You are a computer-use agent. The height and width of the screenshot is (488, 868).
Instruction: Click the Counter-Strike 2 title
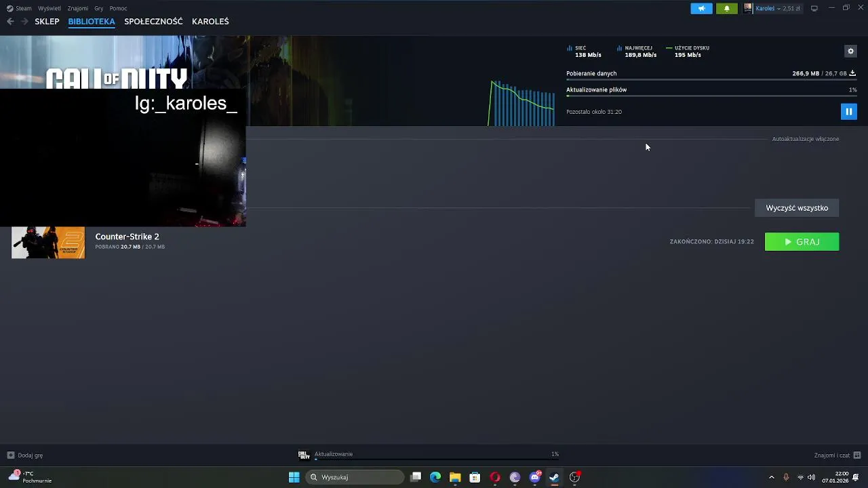[x=127, y=237]
